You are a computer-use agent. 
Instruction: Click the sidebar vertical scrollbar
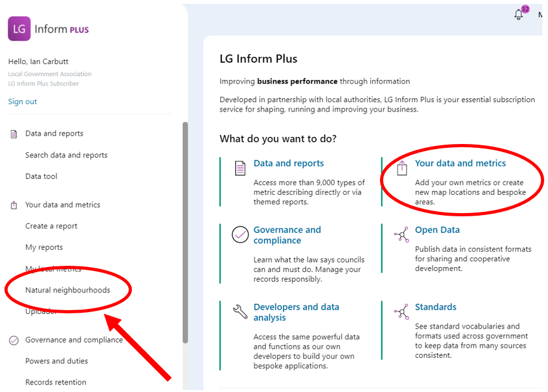(x=185, y=233)
